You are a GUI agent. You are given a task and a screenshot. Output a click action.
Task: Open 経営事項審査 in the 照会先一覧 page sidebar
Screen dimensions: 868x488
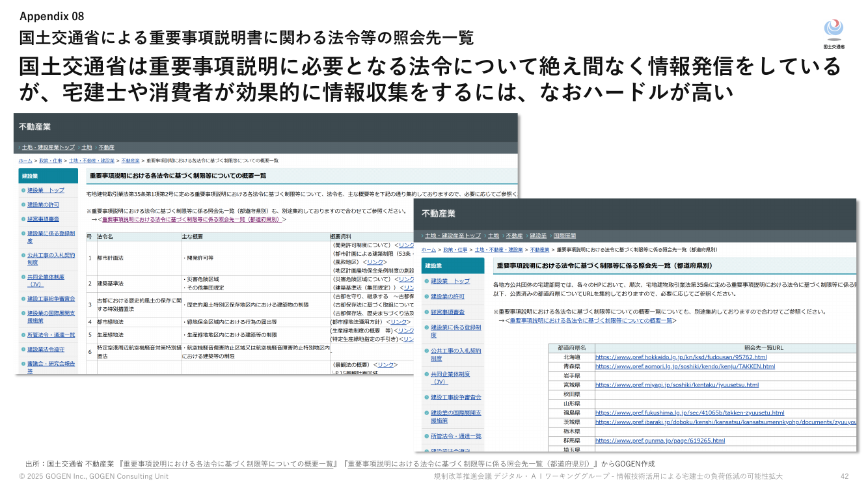click(x=448, y=312)
